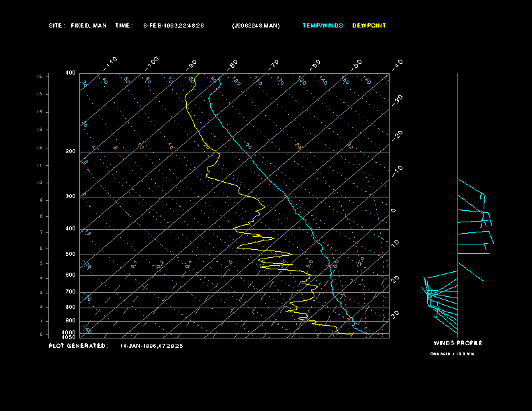The image size is (532, 411).
Task: Click the 300 pressure level label
Action: click(x=71, y=197)
